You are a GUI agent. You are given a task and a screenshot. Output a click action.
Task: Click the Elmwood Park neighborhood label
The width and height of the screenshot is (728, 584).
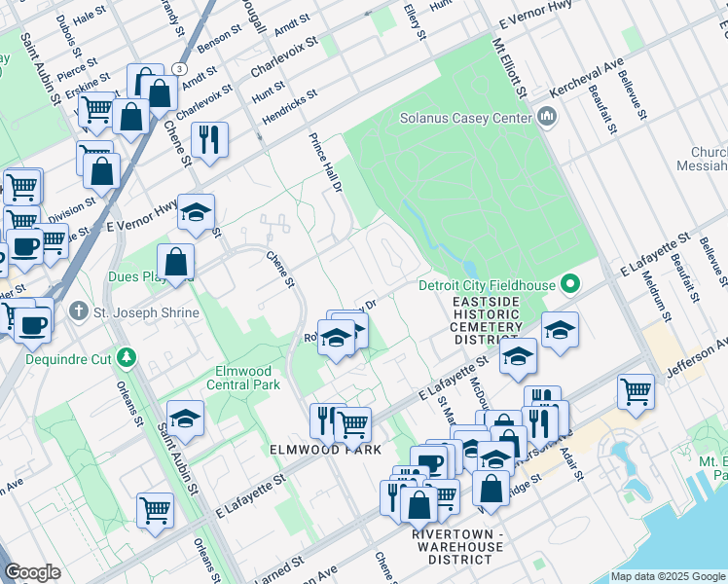(326, 450)
